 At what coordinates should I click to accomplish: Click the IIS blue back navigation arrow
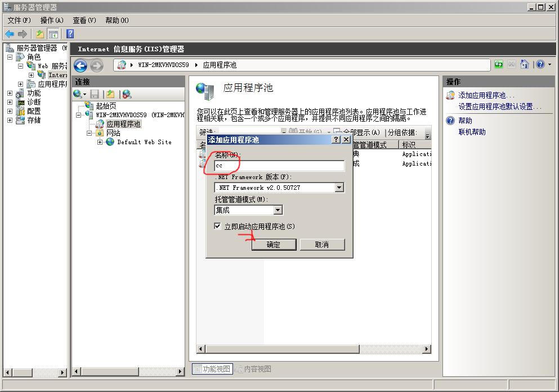(81, 65)
